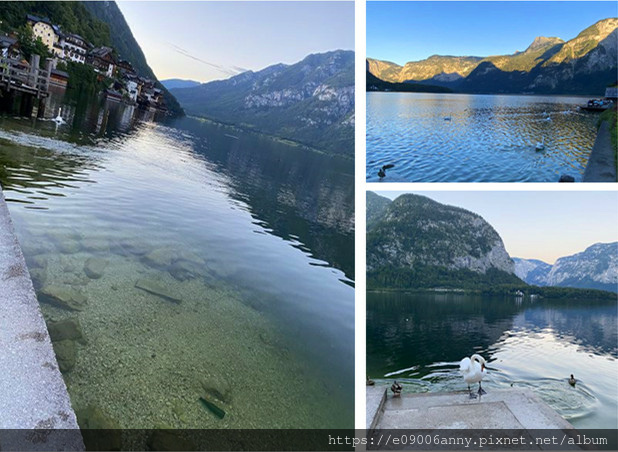Image resolution: width=618 pixels, height=452 pixels.
Task: Open the top-right sunlit mountain photo
Action: tap(491, 91)
